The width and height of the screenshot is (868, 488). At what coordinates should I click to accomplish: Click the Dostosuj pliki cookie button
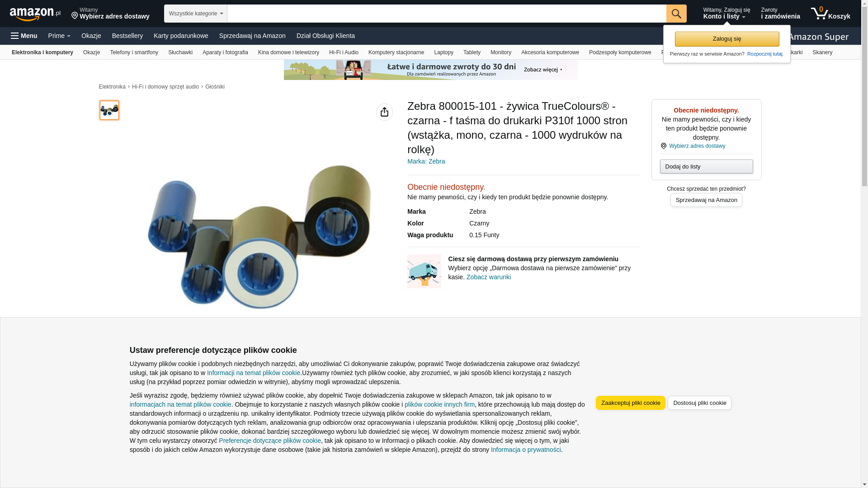tap(699, 403)
